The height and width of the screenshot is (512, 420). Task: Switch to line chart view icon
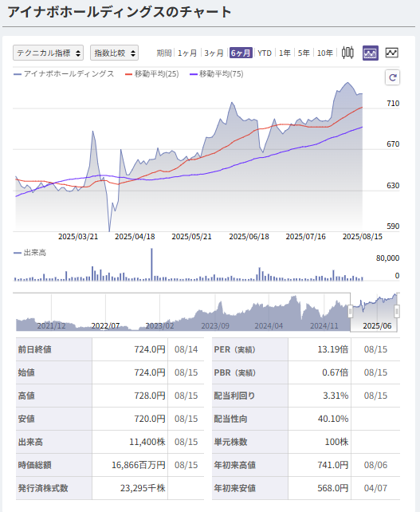[391, 53]
